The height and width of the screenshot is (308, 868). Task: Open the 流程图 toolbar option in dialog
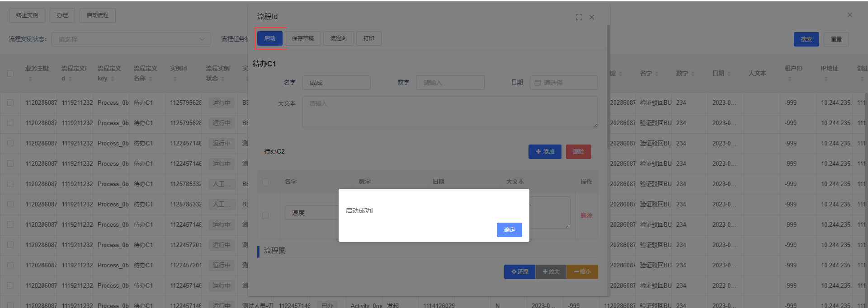pyautogui.click(x=338, y=38)
